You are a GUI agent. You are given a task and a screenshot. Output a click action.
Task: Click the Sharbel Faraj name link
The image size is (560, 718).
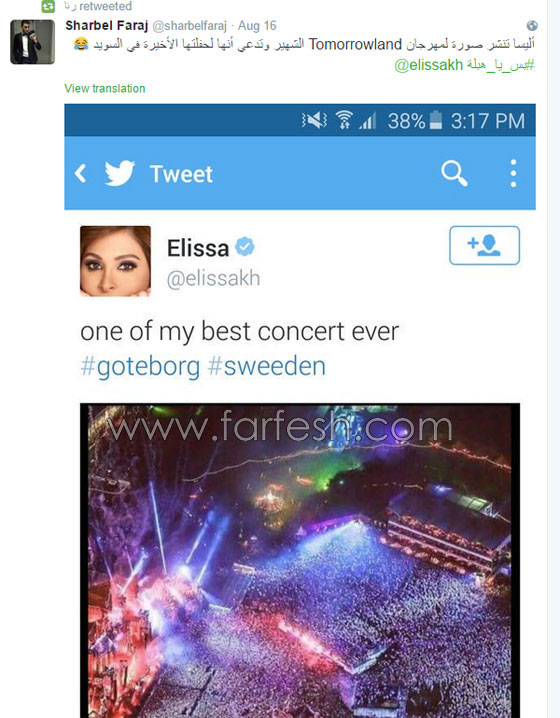107,26
